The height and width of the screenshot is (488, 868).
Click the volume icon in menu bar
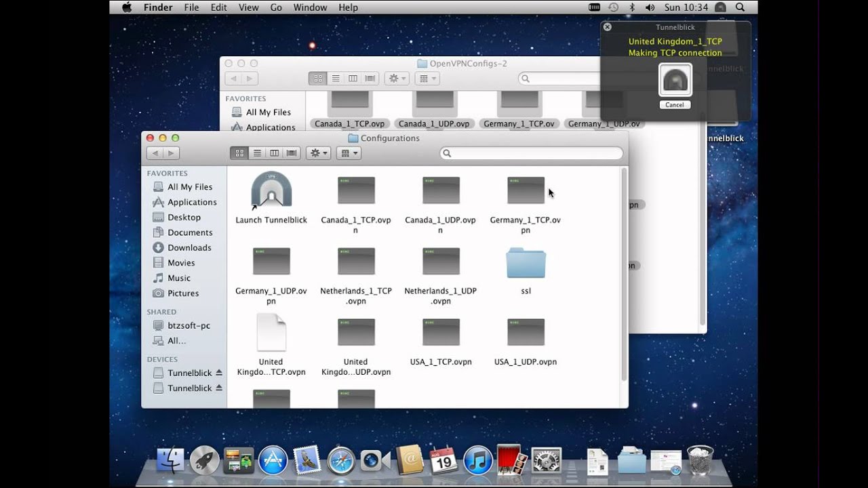[650, 7]
